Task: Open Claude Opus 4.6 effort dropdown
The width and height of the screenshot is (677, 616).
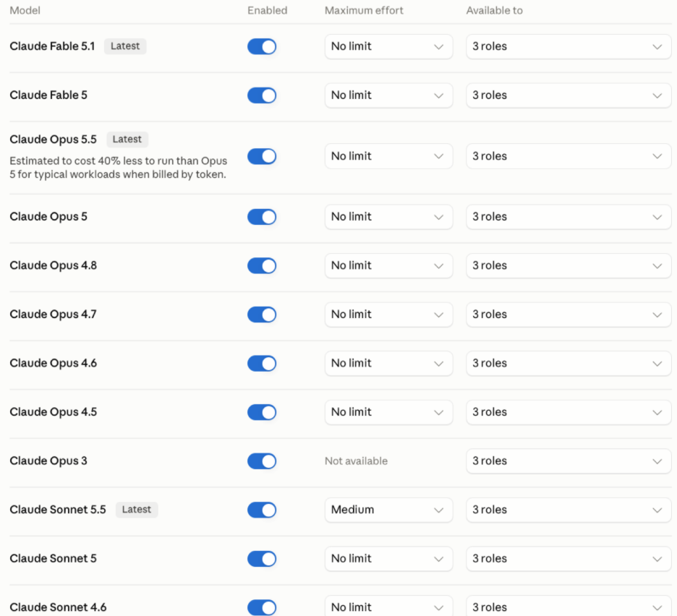Action: click(388, 363)
